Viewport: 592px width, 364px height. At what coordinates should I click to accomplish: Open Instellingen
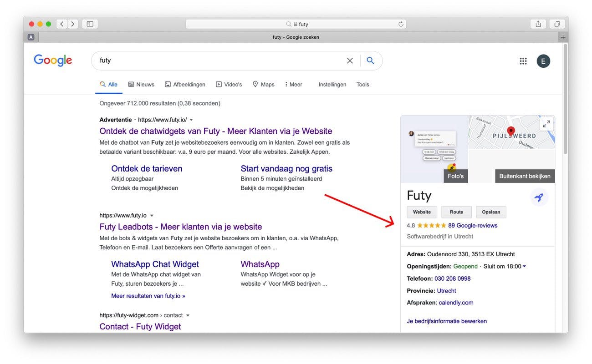tap(332, 85)
